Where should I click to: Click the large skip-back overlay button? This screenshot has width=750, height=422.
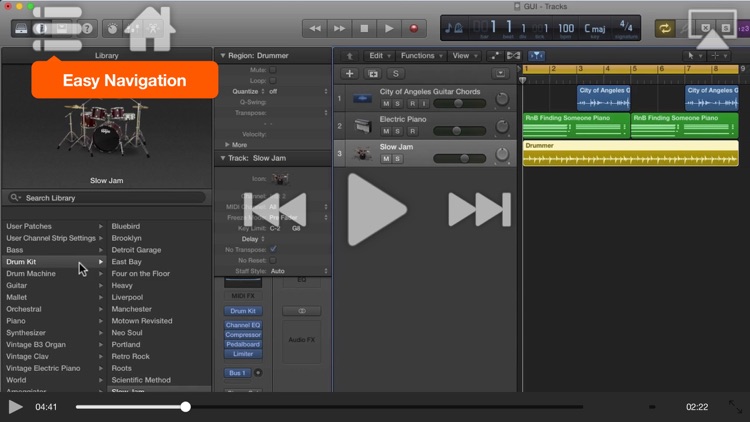click(276, 210)
